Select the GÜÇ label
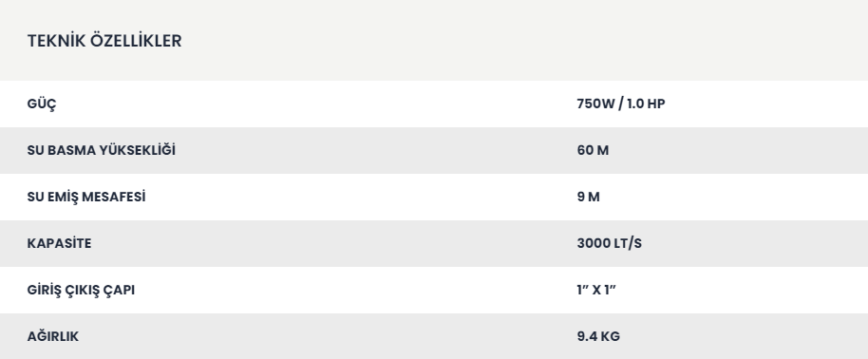 [x=42, y=104]
